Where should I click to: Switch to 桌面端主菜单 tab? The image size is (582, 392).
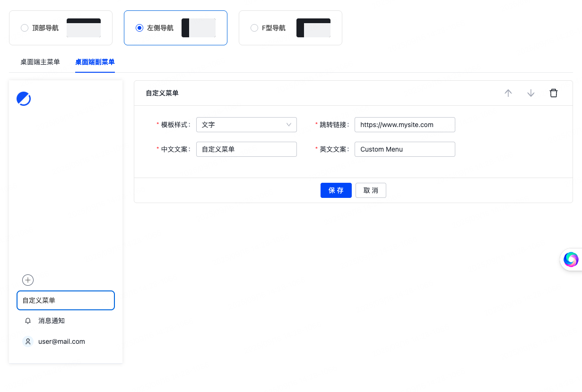point(40,62)
